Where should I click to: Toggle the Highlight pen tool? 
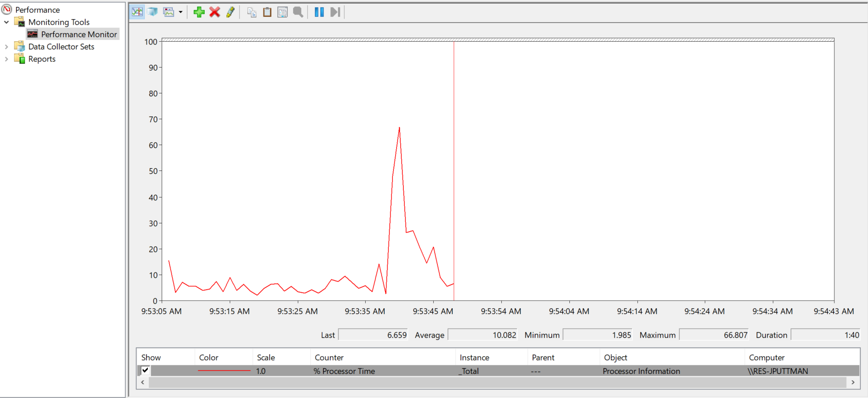[x=230, y=12]
